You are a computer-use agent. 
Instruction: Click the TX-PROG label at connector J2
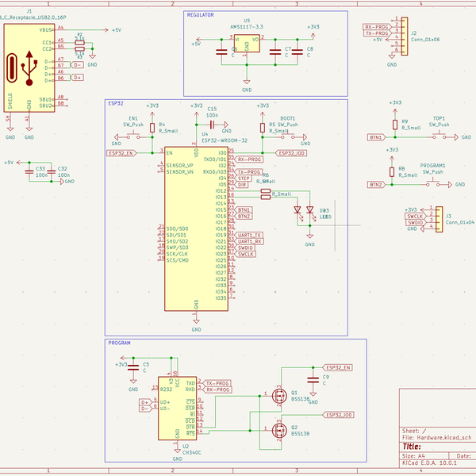376,33
